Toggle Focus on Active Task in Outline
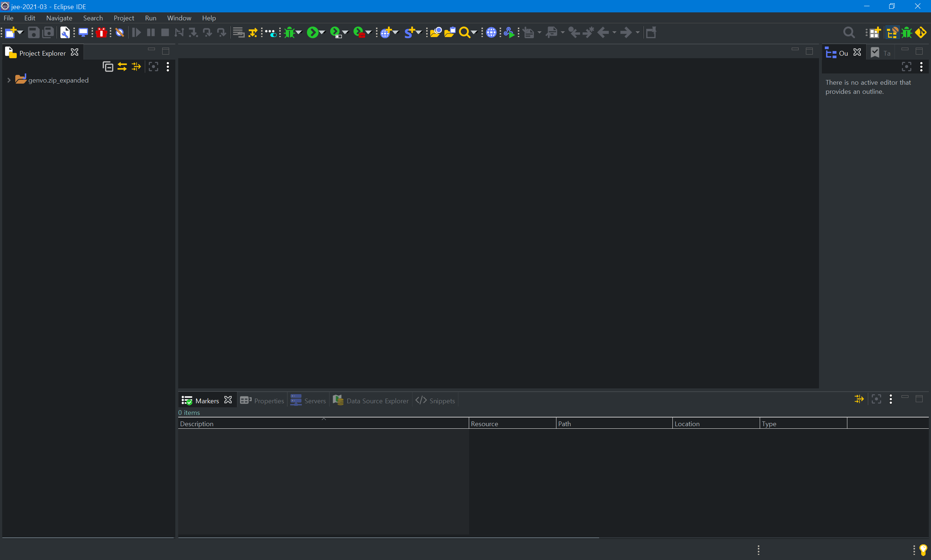This screenshot has width=931, height=560. [907, 67]
